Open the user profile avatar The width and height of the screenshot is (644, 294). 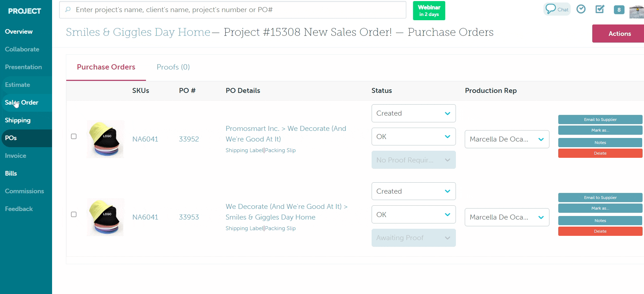click(x=637, y=11)
